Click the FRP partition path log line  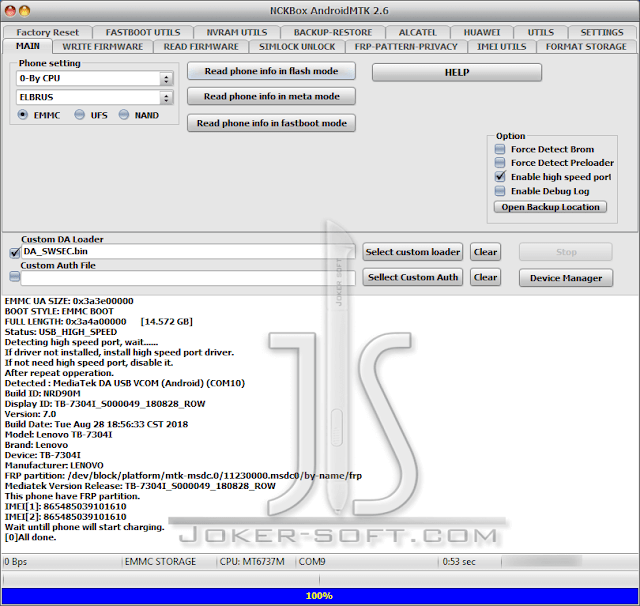[183, 476]
